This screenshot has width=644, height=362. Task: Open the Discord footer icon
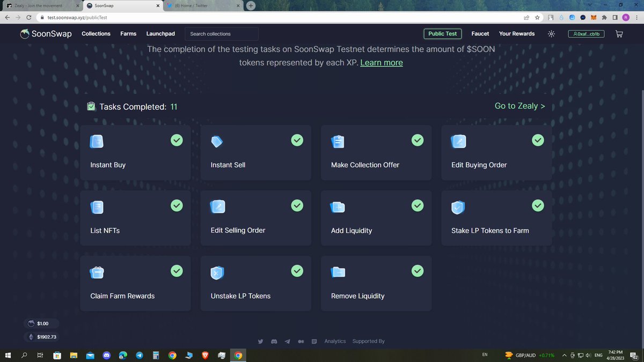pyautogui.click(x=274, y=342)
